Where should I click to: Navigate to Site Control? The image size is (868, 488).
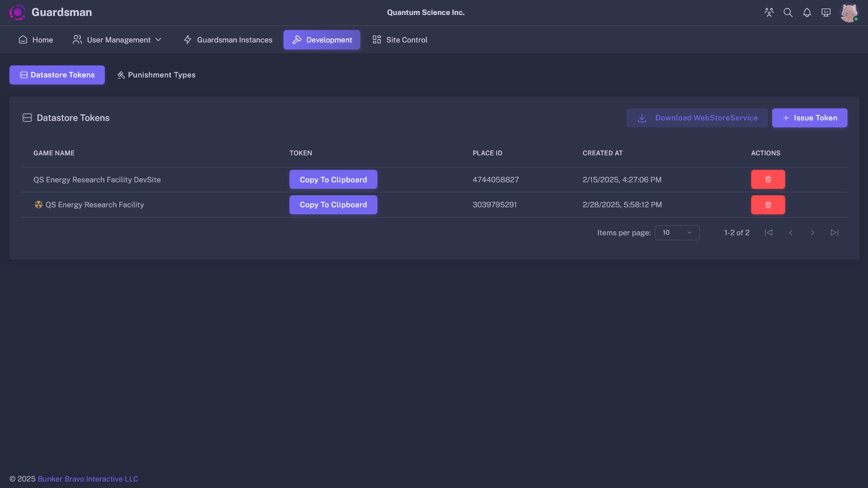coord(400,40)
